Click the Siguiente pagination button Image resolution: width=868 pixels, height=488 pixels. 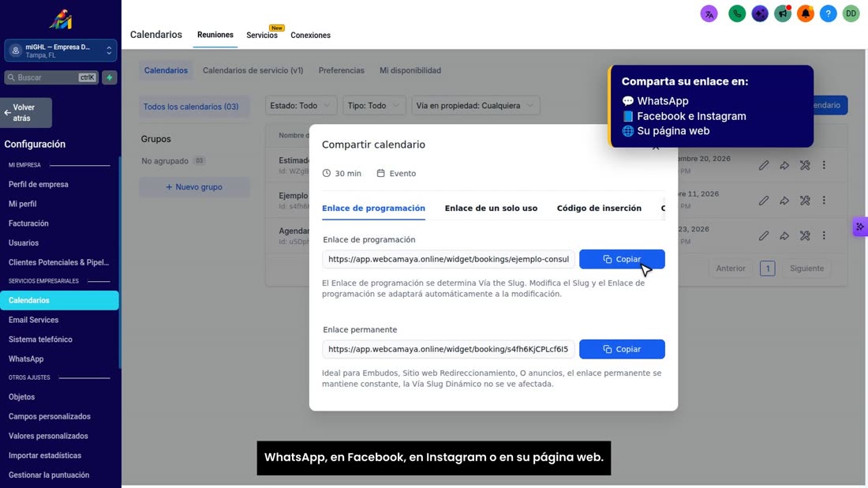(806, 268)
